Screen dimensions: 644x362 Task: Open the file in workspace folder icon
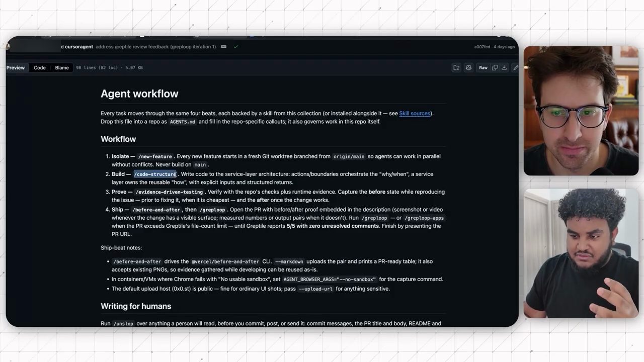456,67
